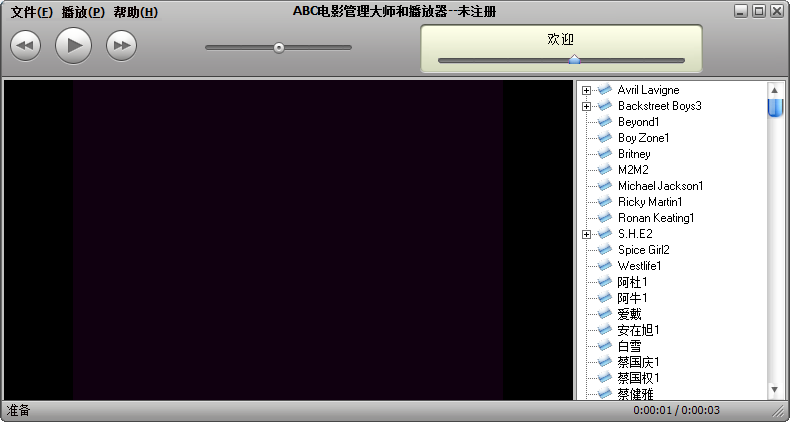Screen dimensions: 790x422
Task: Select Ricky Martin1 in the list
Action: (x=649, y=202)
